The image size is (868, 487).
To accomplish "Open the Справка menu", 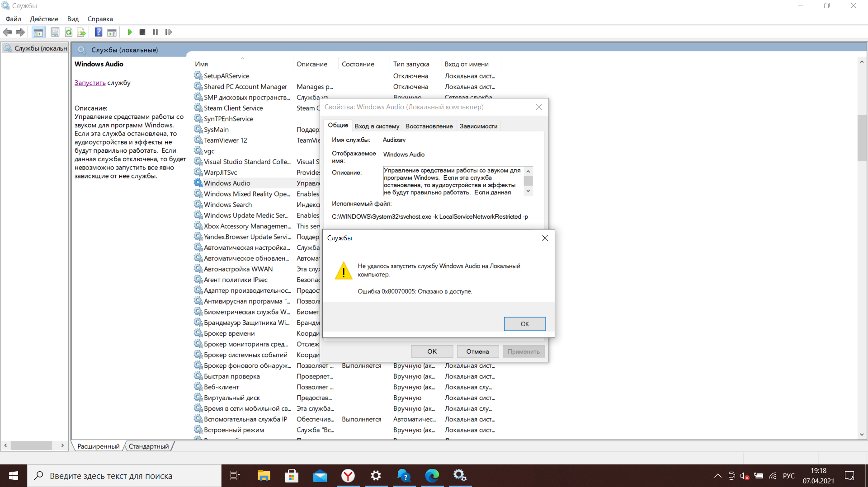I will pyautogui.click(x=100, y=19).
